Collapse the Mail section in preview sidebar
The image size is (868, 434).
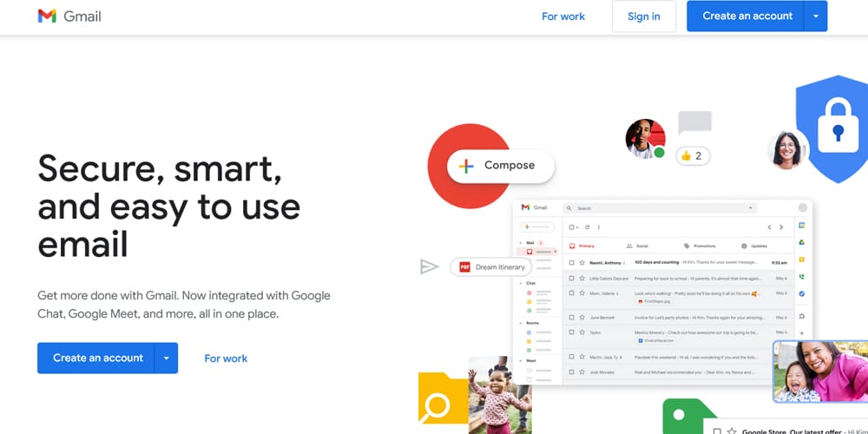520,243
